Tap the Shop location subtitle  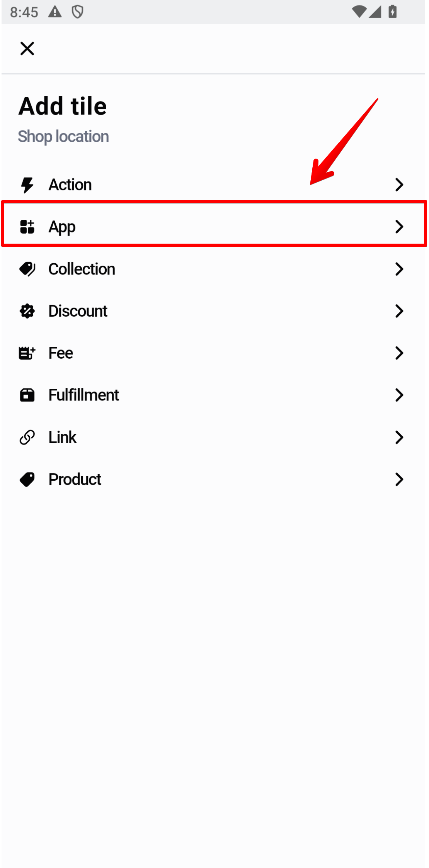click(63, 137)
